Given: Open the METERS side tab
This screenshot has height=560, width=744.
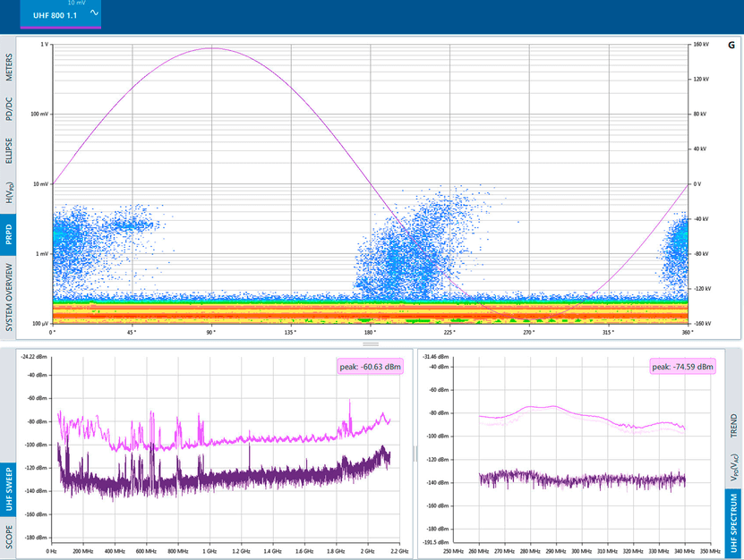Looking at the screenshot, I should (x=9, y=68).
